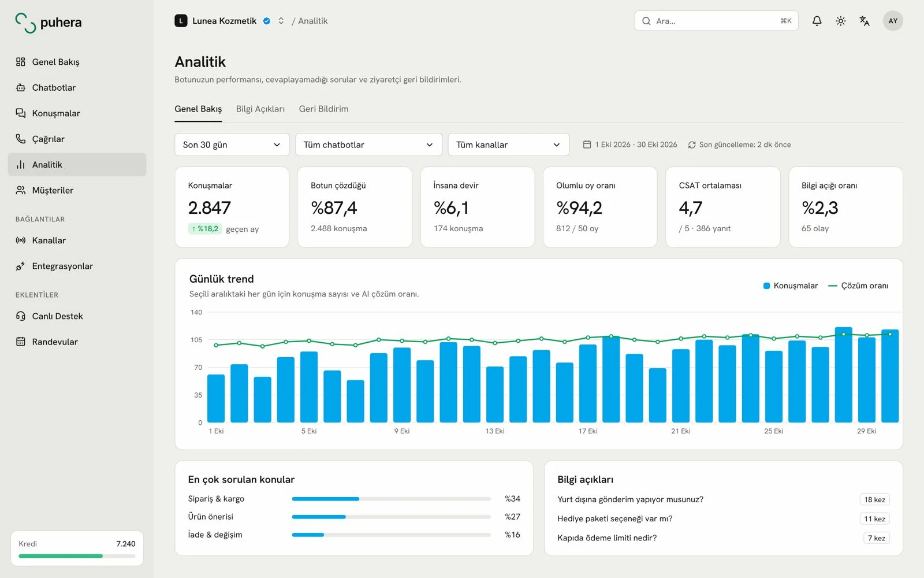Open Tüm chatbotlar dropdown
924x578 pixels.
(x=368, y=144)
